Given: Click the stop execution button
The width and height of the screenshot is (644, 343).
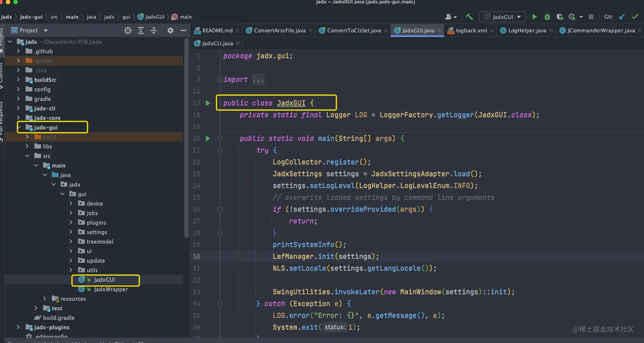Looking at the screenshot, I should click(591, 17).
